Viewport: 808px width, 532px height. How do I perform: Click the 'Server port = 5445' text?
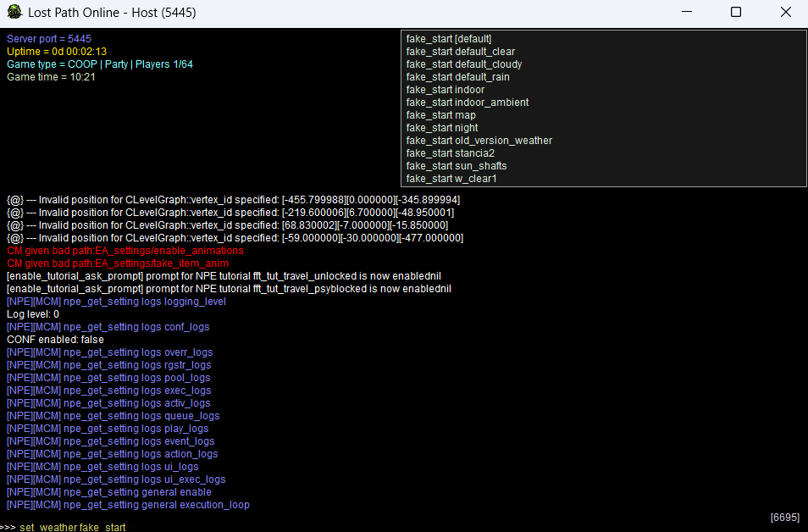coord(49,39)
